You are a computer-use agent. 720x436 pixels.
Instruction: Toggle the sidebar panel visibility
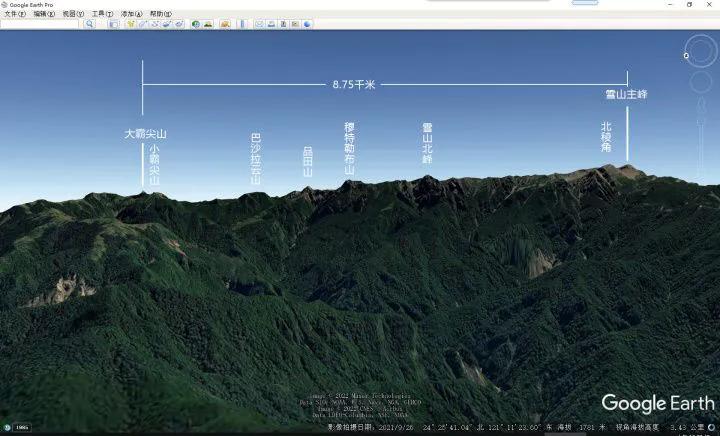point(113,24)
